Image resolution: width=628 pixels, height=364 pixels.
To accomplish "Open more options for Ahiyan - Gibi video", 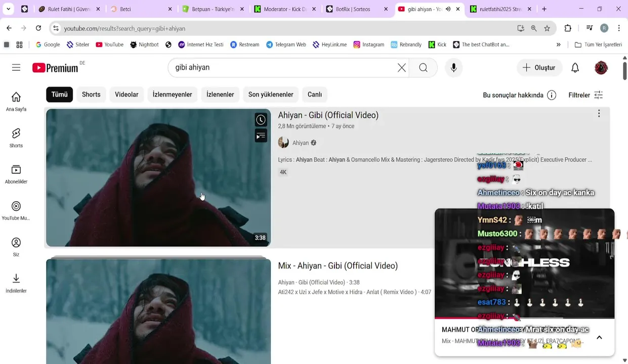I will pos(599,114).
